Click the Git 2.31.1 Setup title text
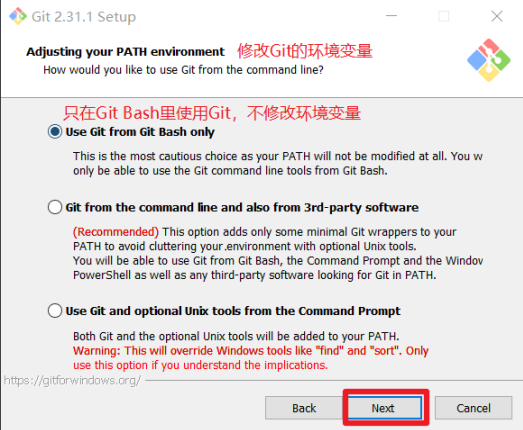Screen dimensions: 523x430 (84, 16)
